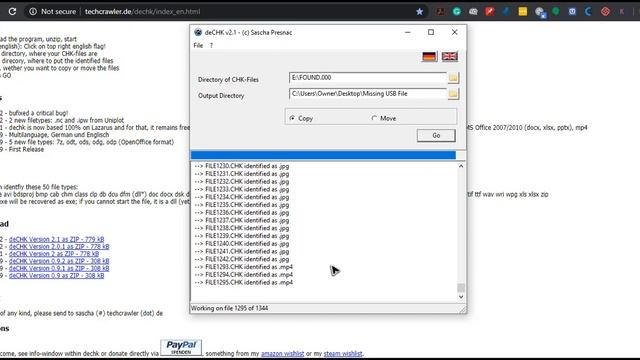Download deCHK Version 2.0.1 as ZIP
This screenshot has height=360, width=640.
click(x=59, y=247)
